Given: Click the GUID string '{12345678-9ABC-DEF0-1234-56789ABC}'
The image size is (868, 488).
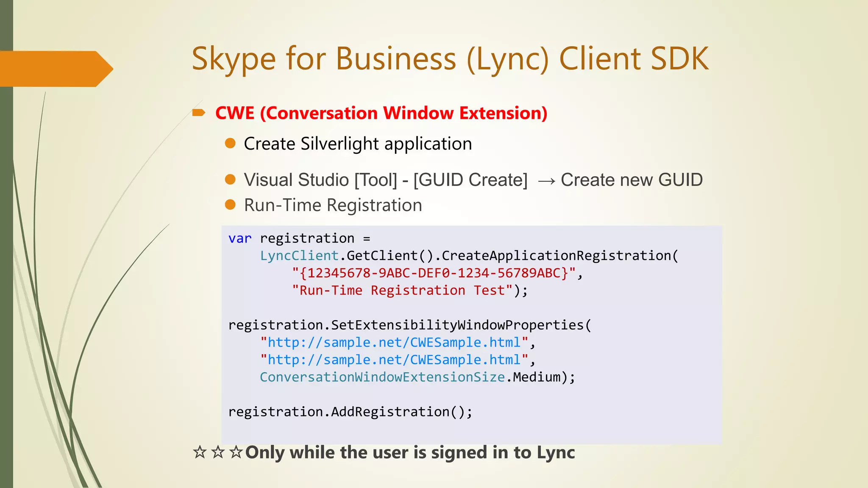Looking at the screenshot, I should tap(434, 273).
